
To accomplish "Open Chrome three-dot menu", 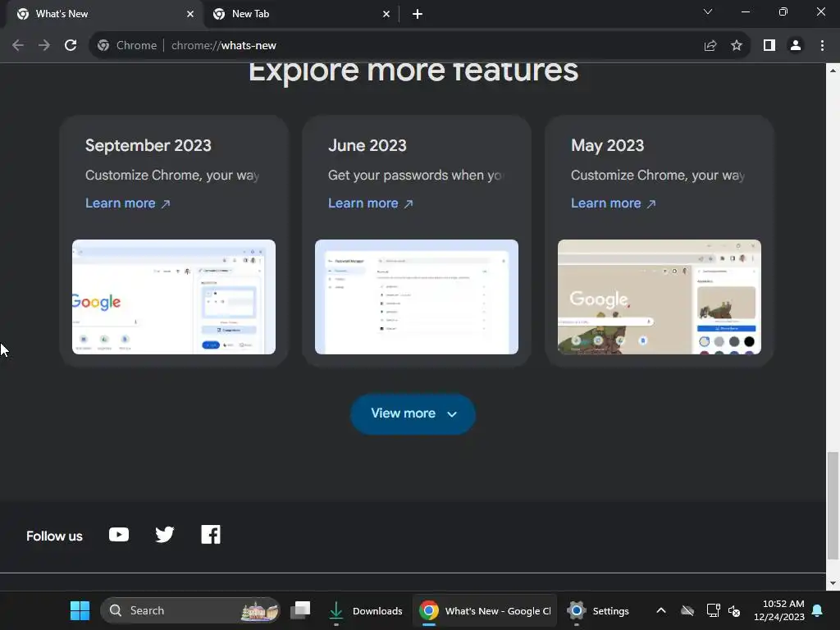I will pos(822,46).
